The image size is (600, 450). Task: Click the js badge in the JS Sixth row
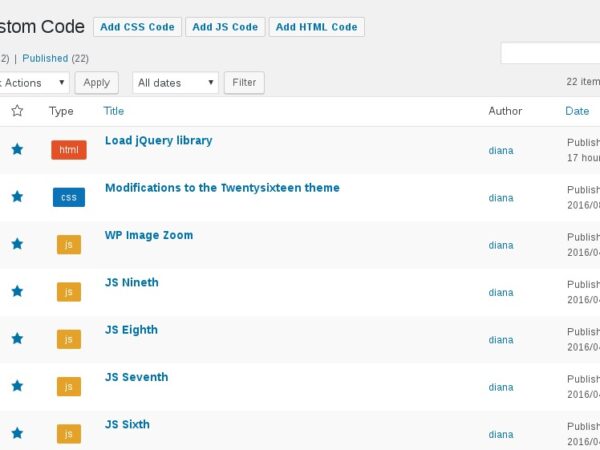click(x=69, y=433)
